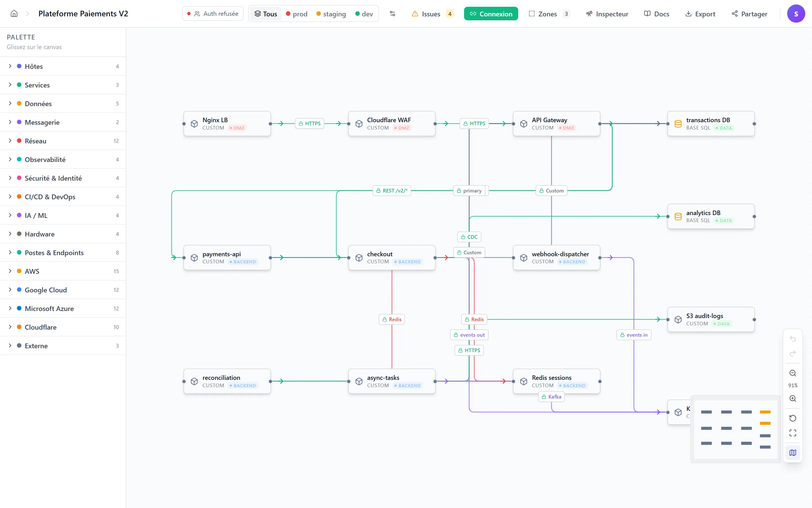Screen dimensions: 812x508
Task: Expand the Messagerie palette category
Action: point(63,122)
